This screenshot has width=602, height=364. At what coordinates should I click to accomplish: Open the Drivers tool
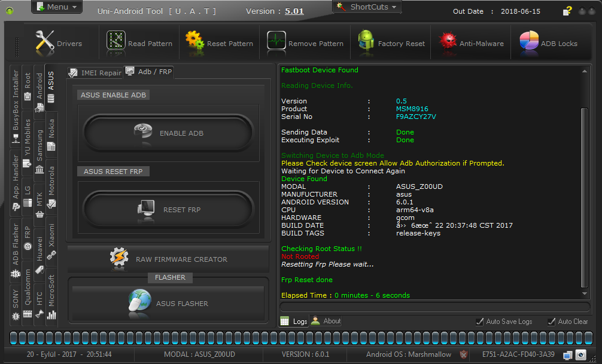pos(58,42)
